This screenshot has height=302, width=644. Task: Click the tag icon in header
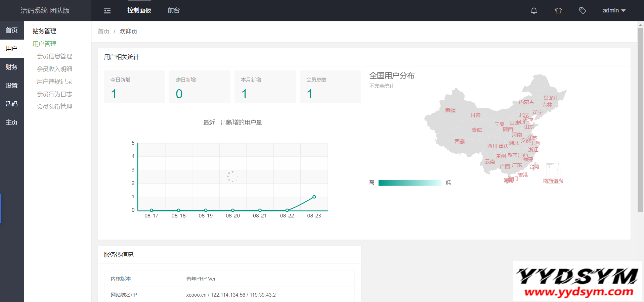(583, 11)
